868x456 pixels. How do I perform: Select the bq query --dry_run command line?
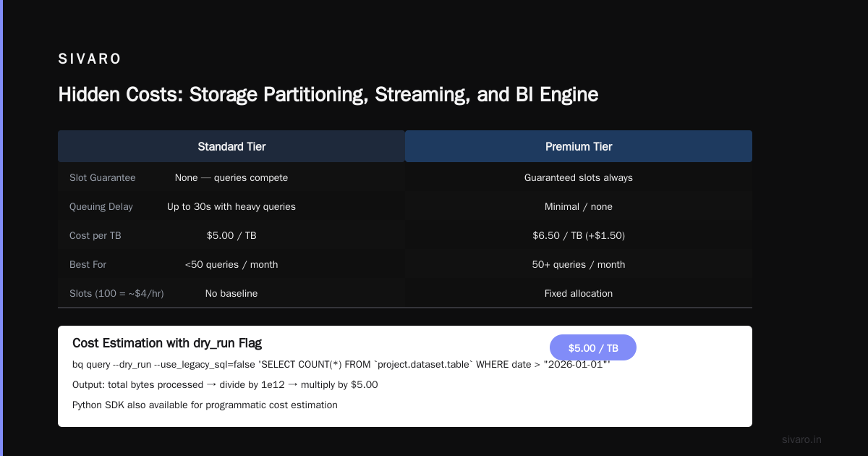click(341, 364)
